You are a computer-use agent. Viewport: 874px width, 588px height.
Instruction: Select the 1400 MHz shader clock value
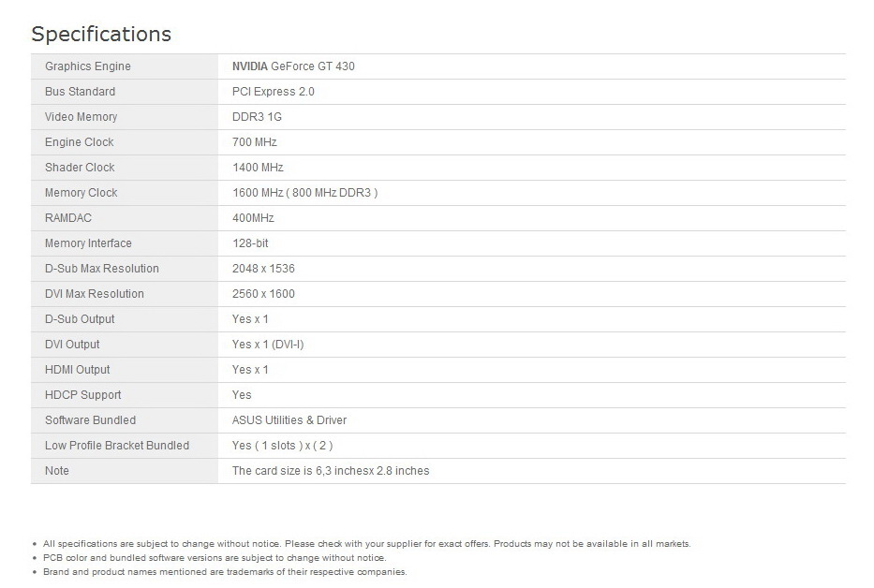[x=258, y=168]
